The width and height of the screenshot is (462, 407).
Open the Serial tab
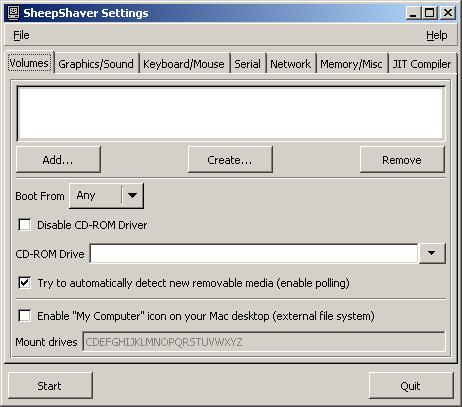pyautogui.click(x=247, y=64)
